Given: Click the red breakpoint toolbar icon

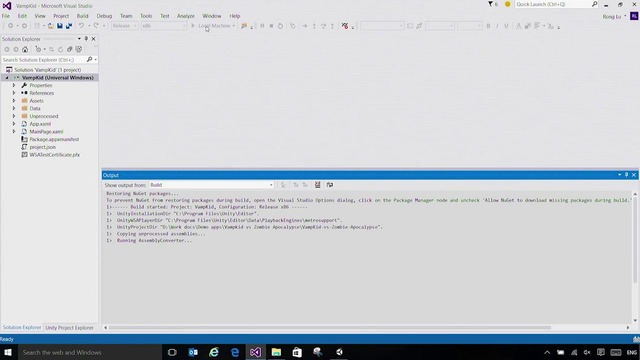Looking at the screenshot, I should coord(345,26).
